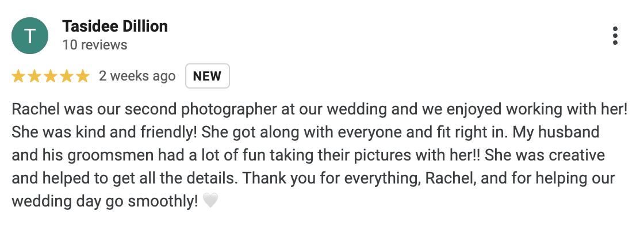Screen dimensions: 644x237
Task: Click the first gold star
Action: point(18,76)
